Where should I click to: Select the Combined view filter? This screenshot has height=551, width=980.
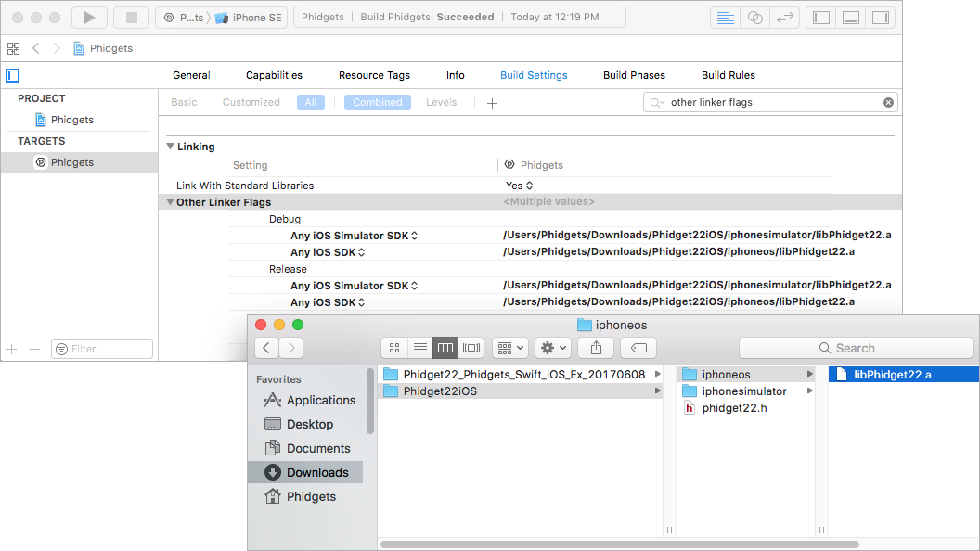pos(378,102)
